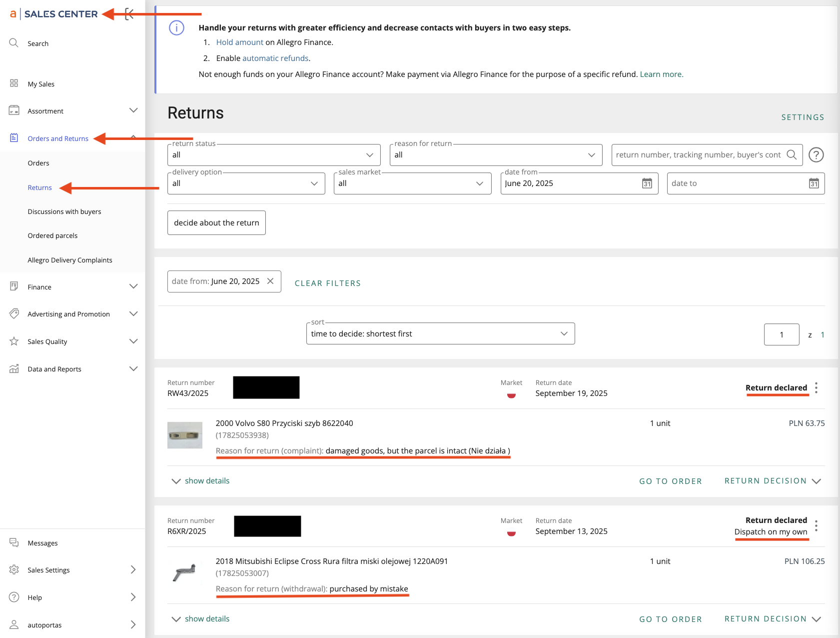Image resolution: width=840 pixels, height=638 pixels.
Task: Click the My Sales grid icon
Action: coord(14,83)
